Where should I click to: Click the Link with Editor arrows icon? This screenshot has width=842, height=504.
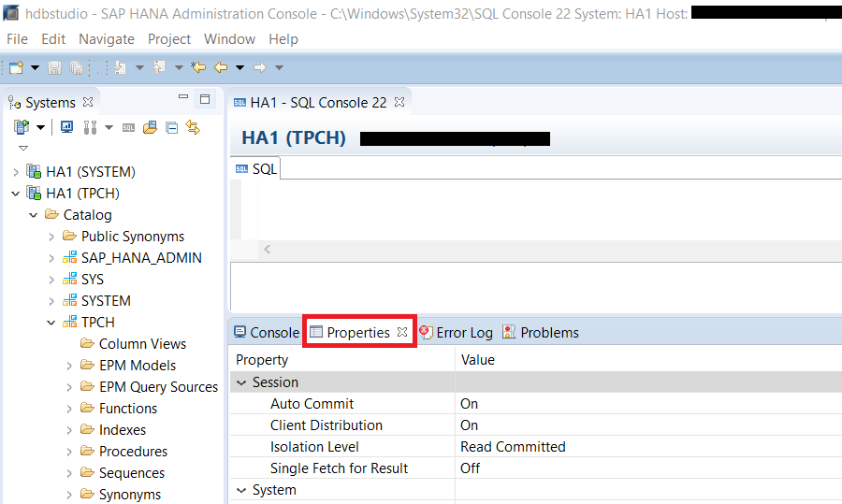[x=193, y=127]
